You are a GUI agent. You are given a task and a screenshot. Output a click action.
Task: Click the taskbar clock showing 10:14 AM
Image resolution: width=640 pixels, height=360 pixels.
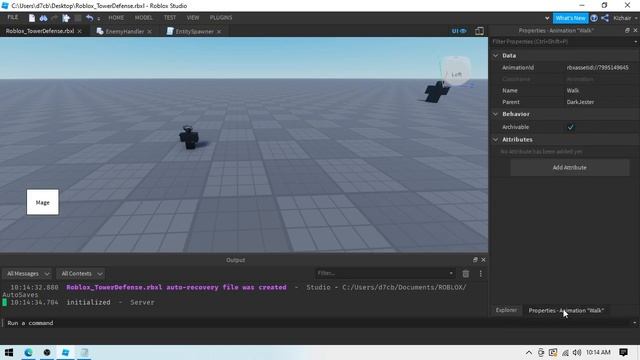pos(598,352)
